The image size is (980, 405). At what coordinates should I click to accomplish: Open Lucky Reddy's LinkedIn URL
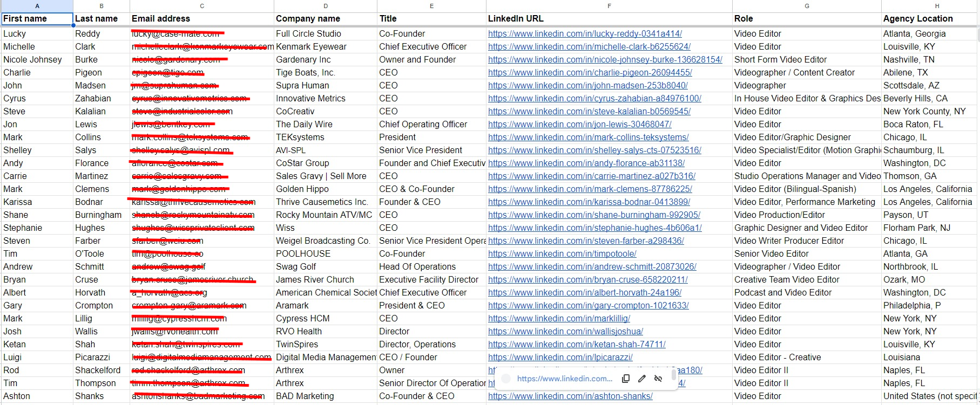[x=585, y=33]
